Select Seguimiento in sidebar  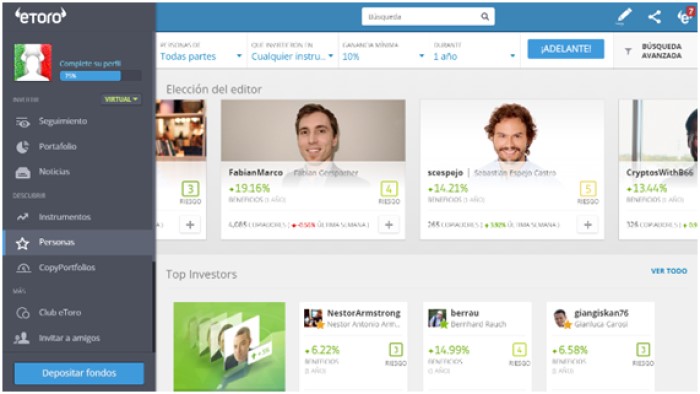[x=79, y=121]
